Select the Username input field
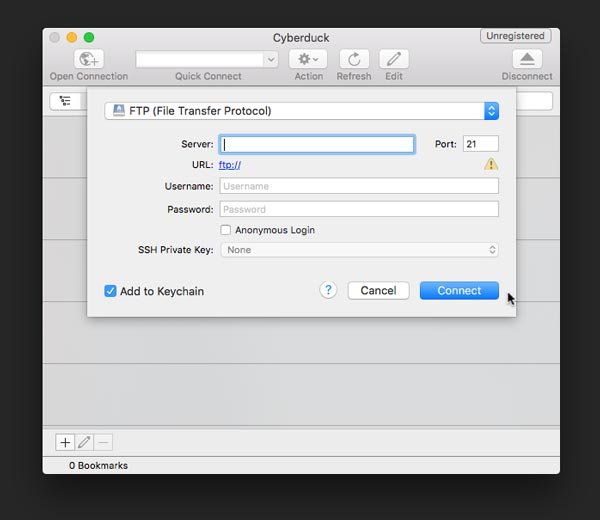Screen dimensions: 600x520 point(359,186)
